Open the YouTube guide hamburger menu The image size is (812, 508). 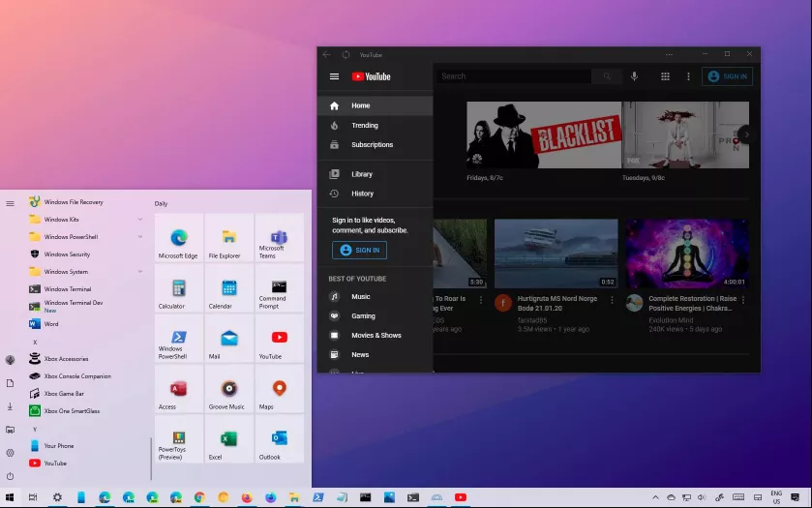tap(334, 76)
